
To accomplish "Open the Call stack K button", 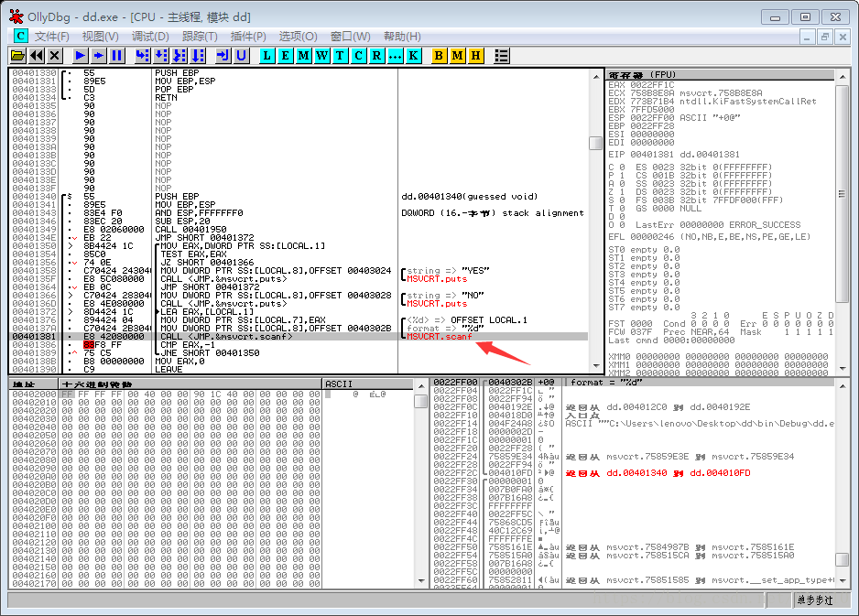I will (414, 55).
